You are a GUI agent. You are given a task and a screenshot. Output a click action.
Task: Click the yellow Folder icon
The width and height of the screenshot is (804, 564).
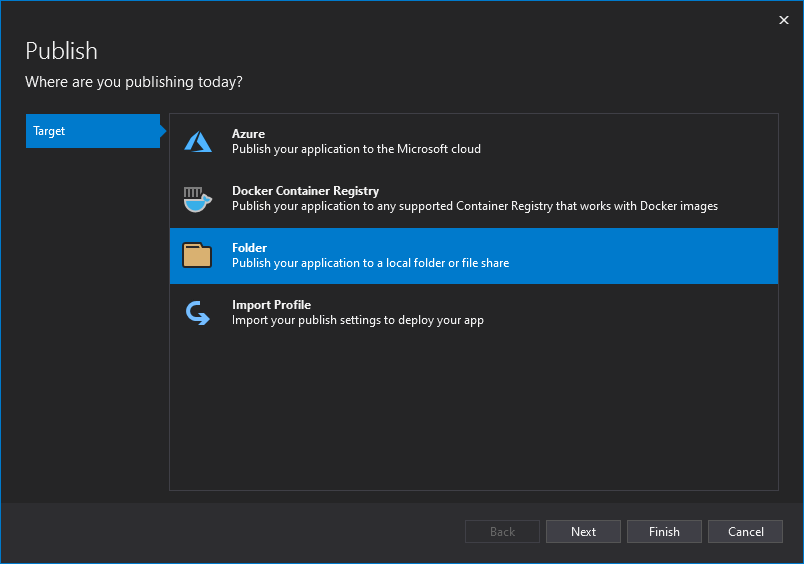[197, 255]
